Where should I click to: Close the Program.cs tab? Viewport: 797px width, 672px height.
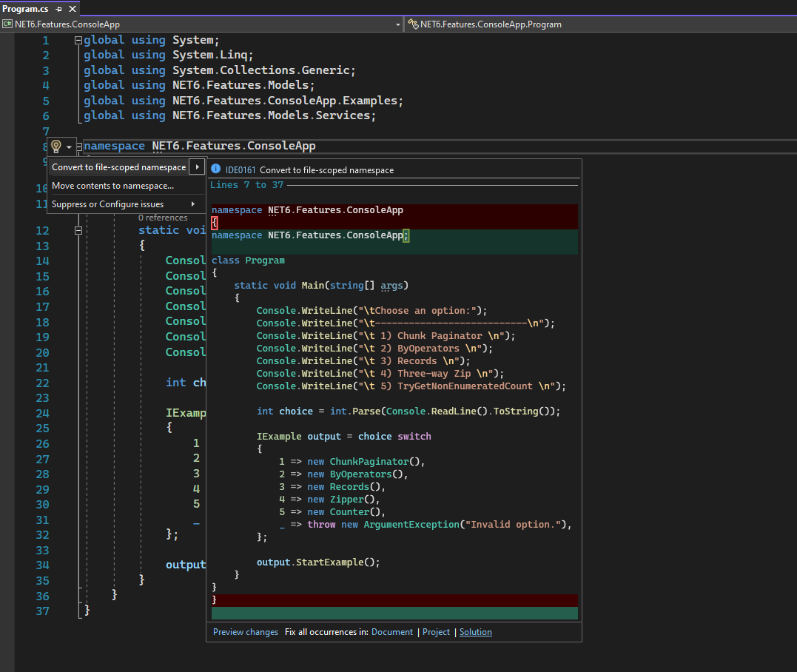coord(72,10)
